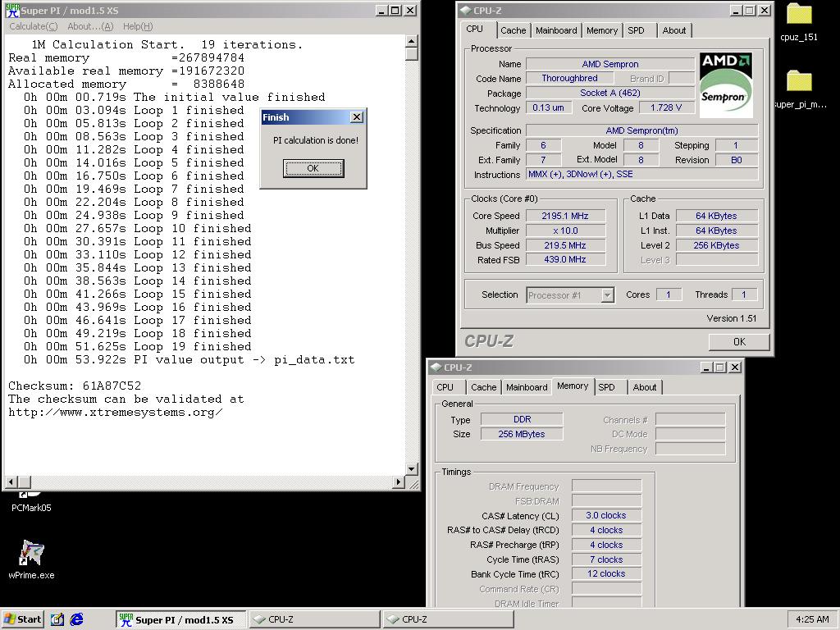Click the 'PI value output -> pi_data.txt' line
This screenshot has width=840, height=630.
pos(189,360)
